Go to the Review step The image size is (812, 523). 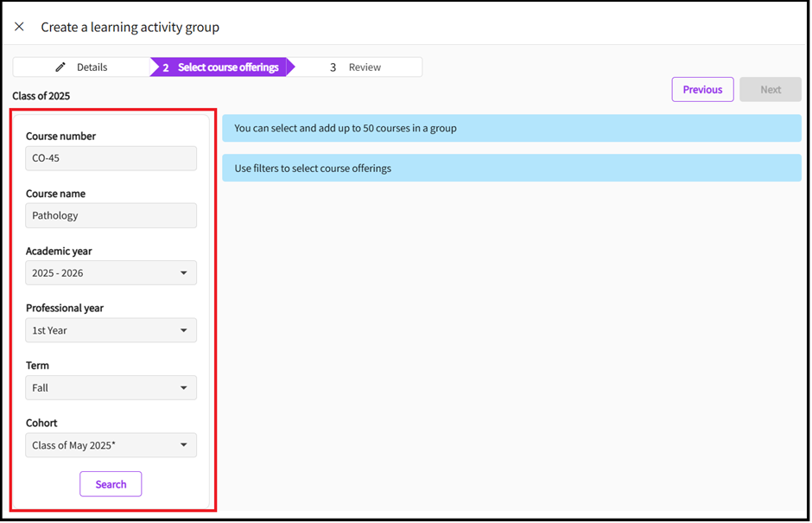tap(356, 67)
